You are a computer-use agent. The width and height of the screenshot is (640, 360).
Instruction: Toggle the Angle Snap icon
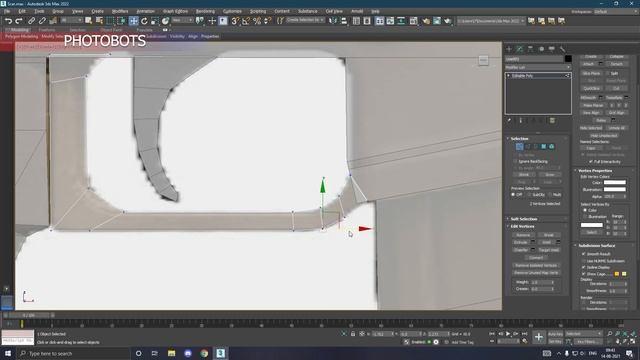coord(246,21)
